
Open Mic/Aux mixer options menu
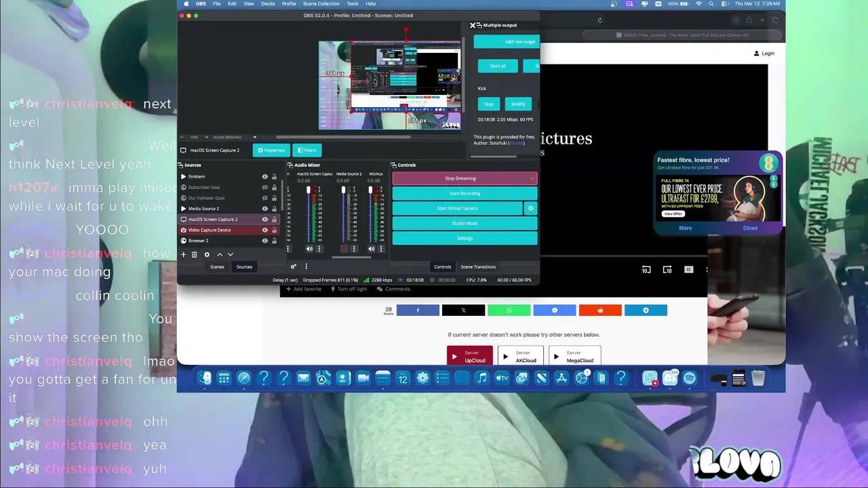click(380, 249)
